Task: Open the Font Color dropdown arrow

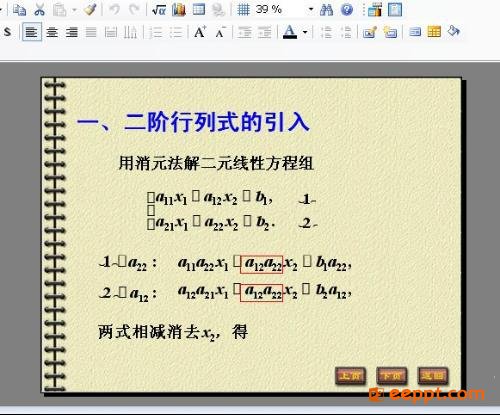Action: (x=305, y=32)
